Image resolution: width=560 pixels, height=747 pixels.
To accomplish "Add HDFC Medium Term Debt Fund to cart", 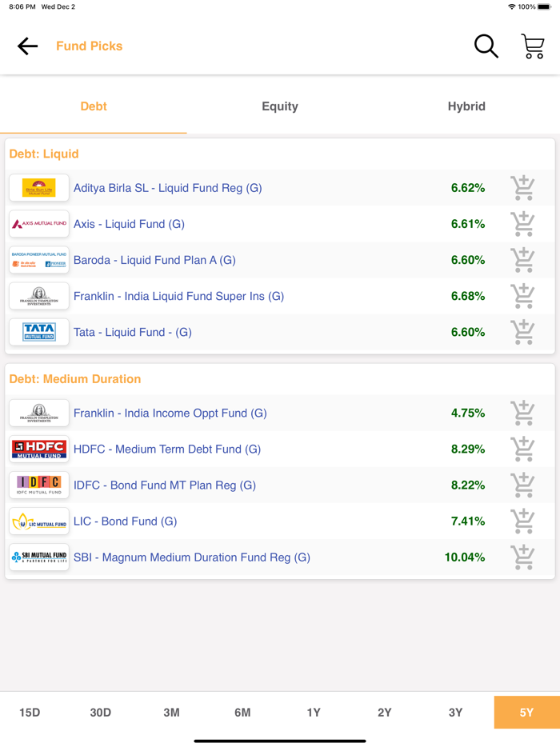I will pos(523,449).
